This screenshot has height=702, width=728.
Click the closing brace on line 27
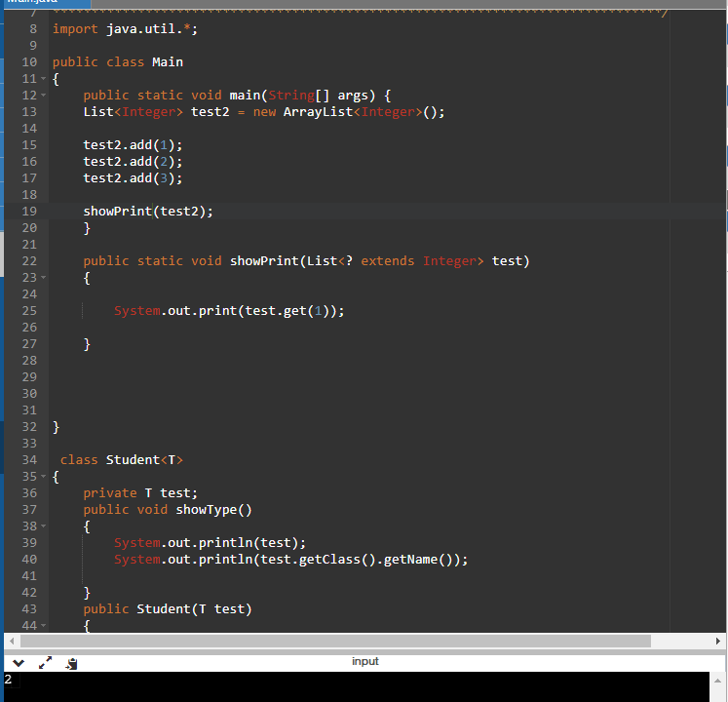(x=87, y=344)
